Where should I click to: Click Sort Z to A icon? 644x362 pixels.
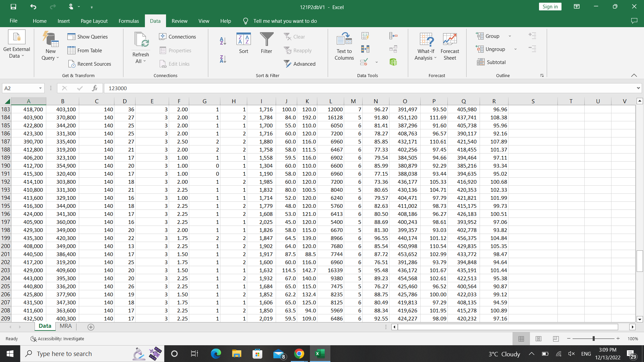(223, 59)
